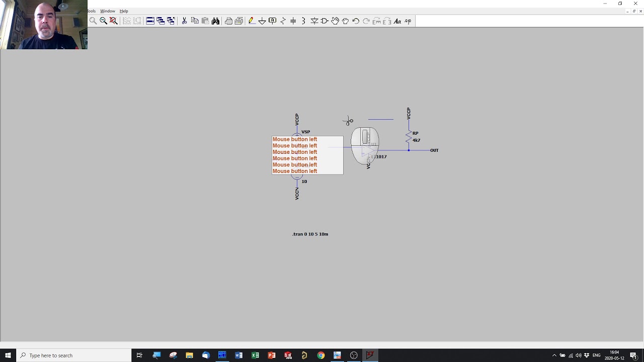Click the resistor RP symbol in schematic

(409, 137)
